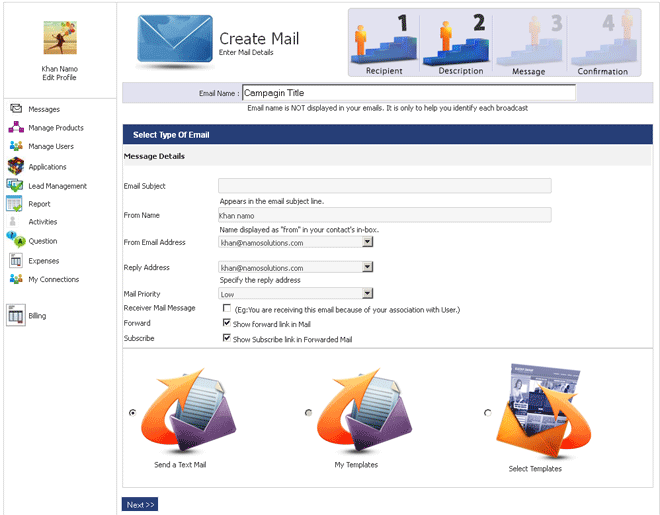Toggle Show Subscribe link in Forwarded Mail
This screenshot has width=660, height=515.
pyautogui.click(x=227, y=338)
